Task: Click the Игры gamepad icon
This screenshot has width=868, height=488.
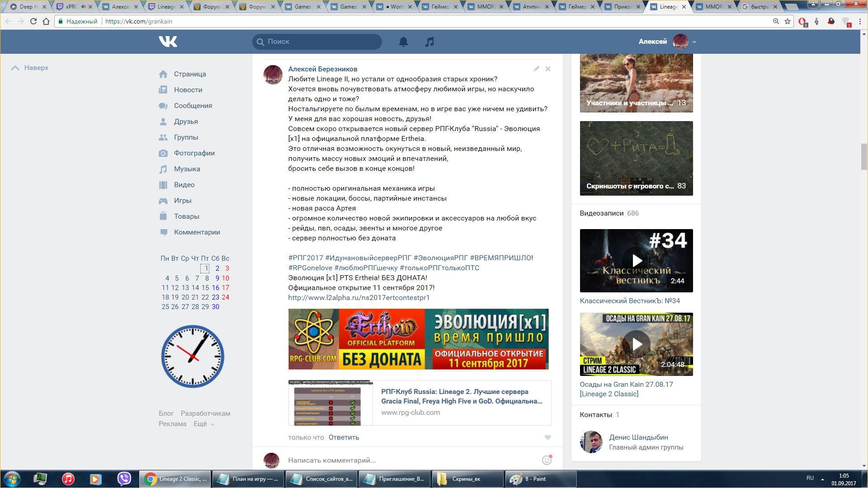Action: [163, 201]
